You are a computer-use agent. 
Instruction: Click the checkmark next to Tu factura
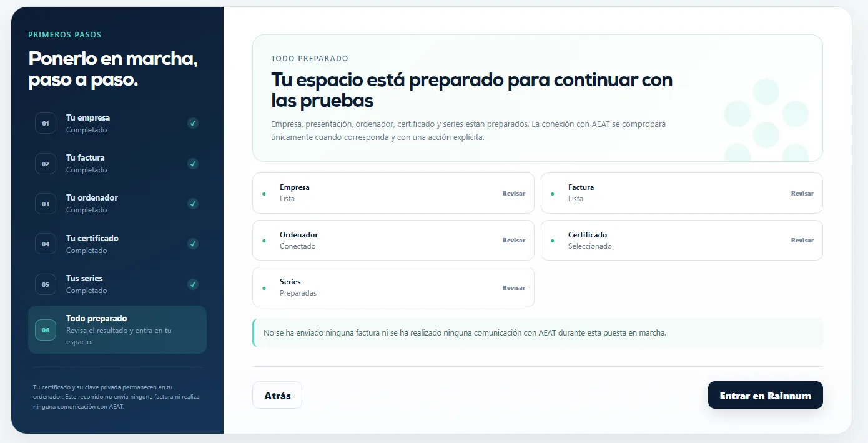click(193, 164)
